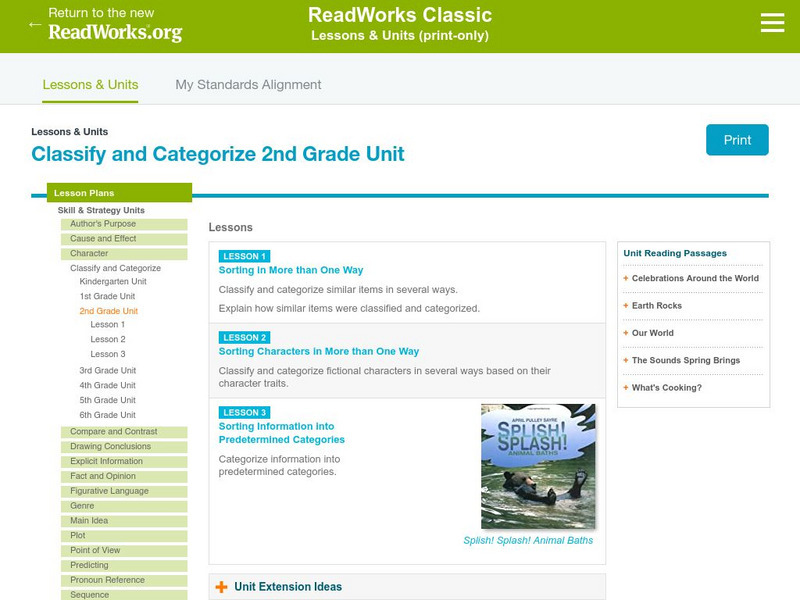Expand the Drawing Conclusions unit

[124, 446]
